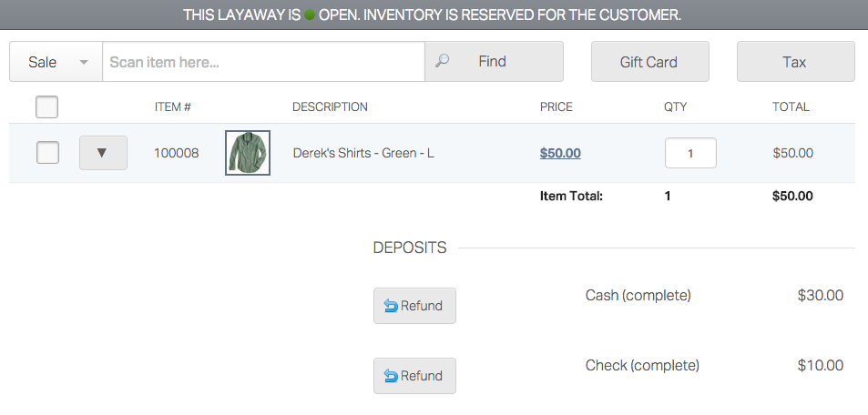Focus the Scan item here search field

click(263, 62)
